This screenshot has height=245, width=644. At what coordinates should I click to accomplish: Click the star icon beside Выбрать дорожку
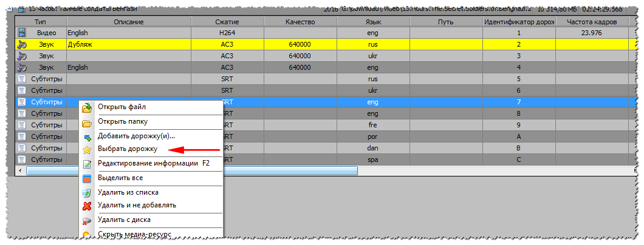pyautogui.click(x=87, y=149)
